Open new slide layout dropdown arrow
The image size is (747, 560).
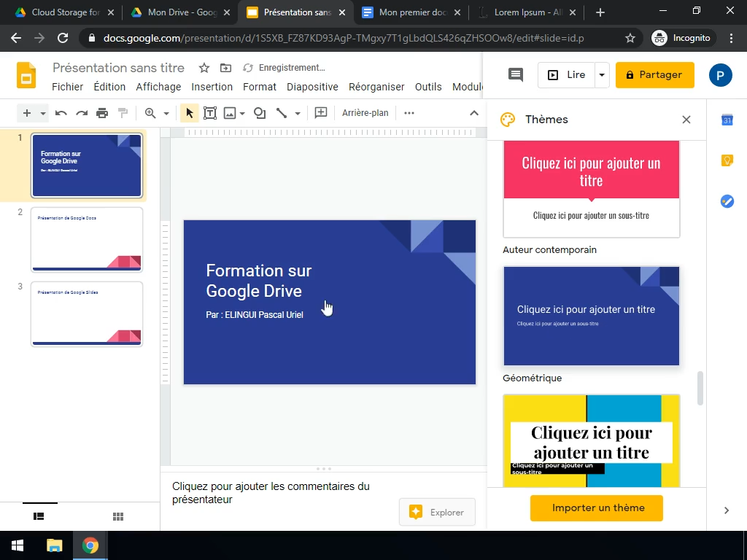tap(43, 113)
